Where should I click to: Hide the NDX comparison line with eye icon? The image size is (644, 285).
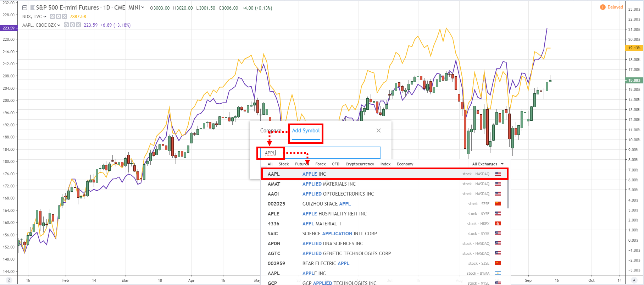(52, 16)
